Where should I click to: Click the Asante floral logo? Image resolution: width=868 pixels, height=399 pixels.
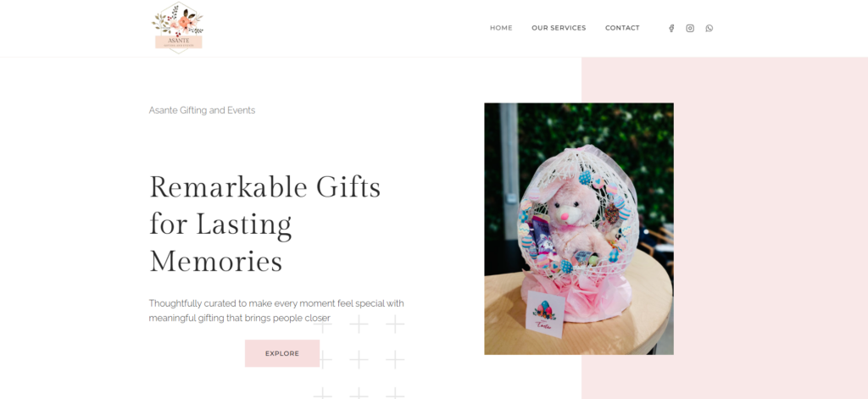pos(178,28)
